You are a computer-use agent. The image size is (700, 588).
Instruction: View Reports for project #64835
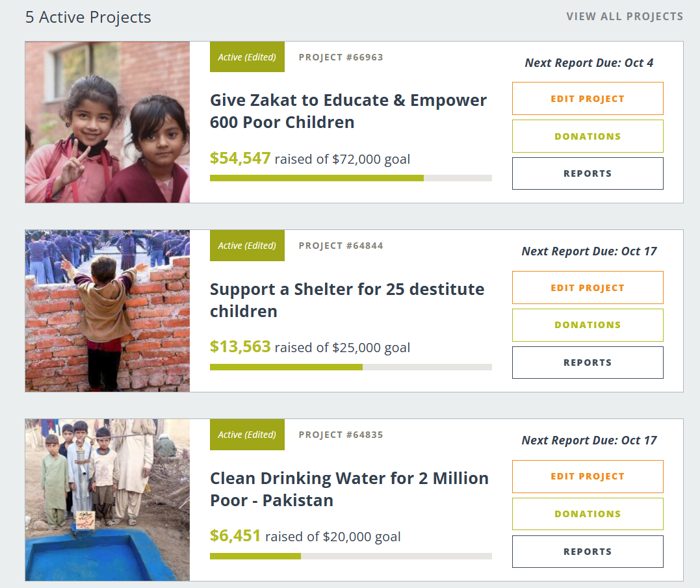click(x=588, y=552)
